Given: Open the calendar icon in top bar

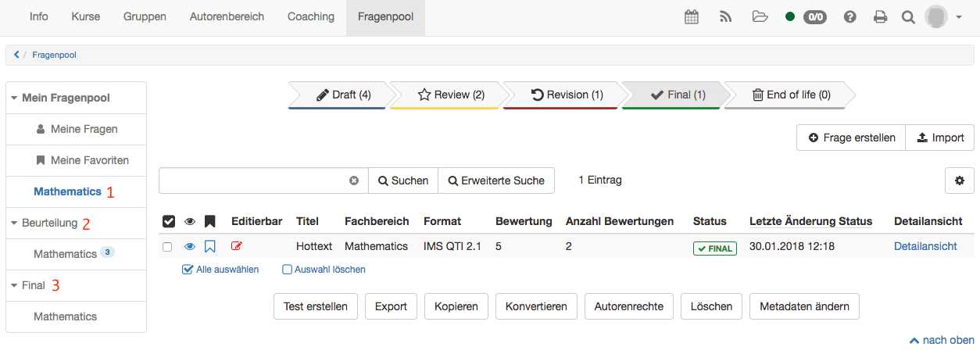Looking at the screenshot, I should (692, 17).
